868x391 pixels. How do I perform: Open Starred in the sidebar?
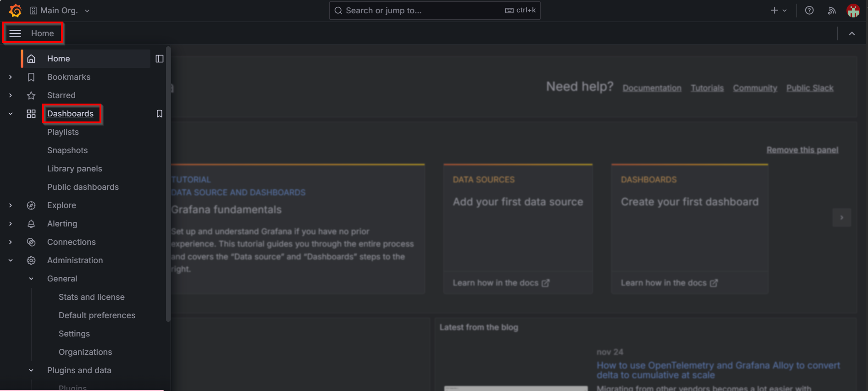tap(61, 95)
